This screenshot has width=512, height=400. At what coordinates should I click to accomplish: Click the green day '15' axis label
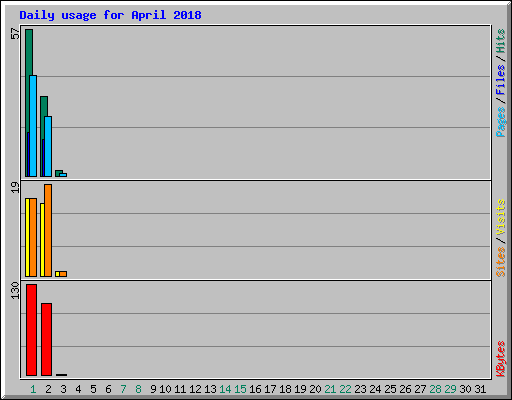240,389
